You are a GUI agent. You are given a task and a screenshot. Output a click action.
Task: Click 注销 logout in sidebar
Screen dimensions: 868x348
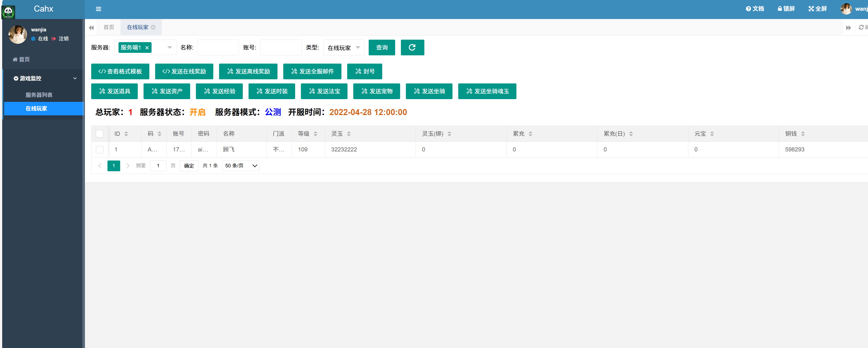pos(60,39)
